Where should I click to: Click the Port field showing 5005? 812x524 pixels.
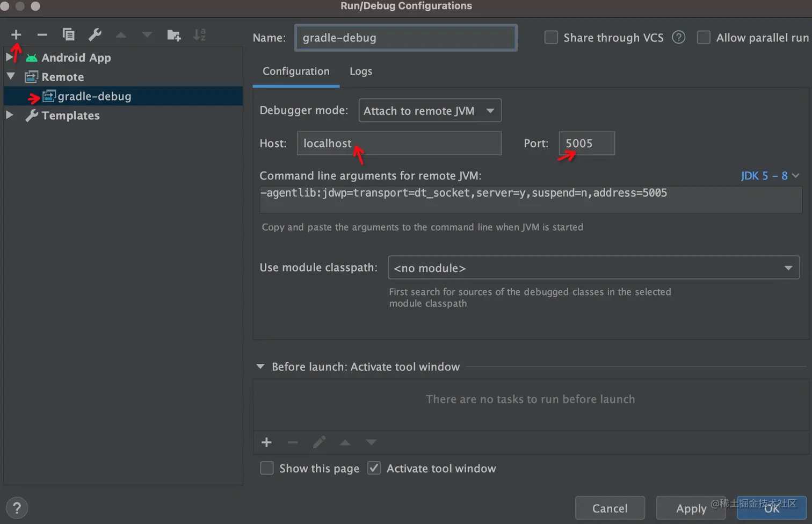click(x=586, y=143)
